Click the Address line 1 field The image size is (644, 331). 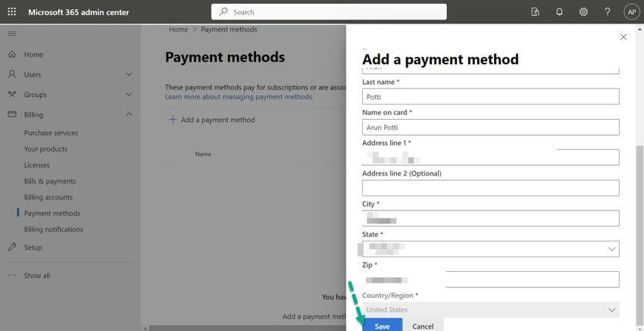[491, 158]
